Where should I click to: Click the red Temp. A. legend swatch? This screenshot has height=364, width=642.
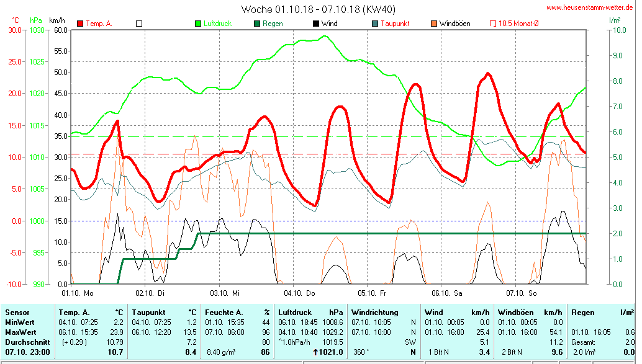click(80, 24)
